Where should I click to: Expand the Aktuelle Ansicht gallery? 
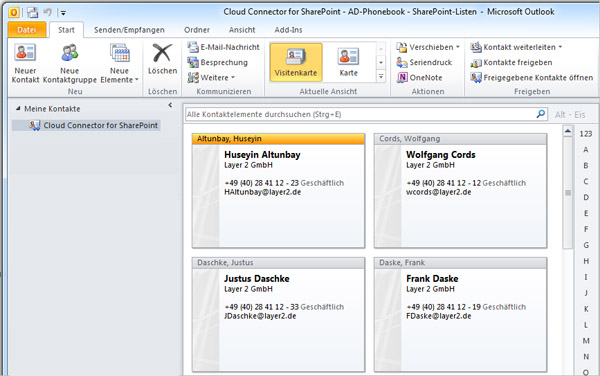coord(381,77)
